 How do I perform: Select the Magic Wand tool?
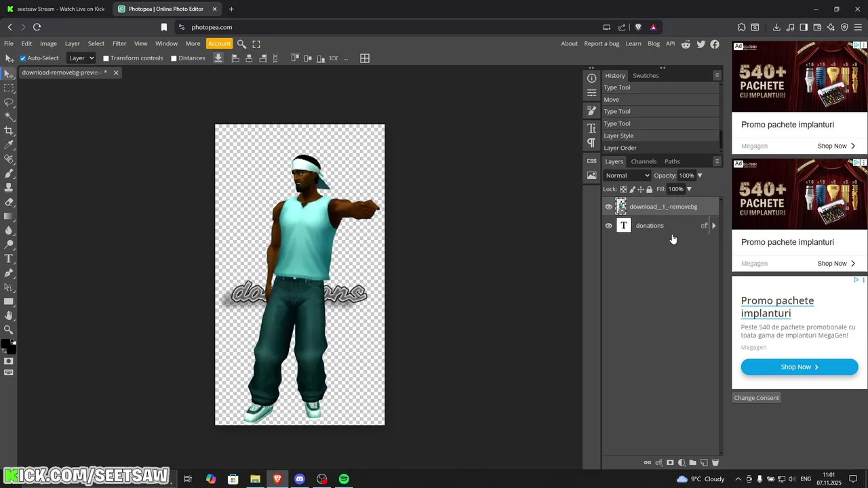[9, 117]
